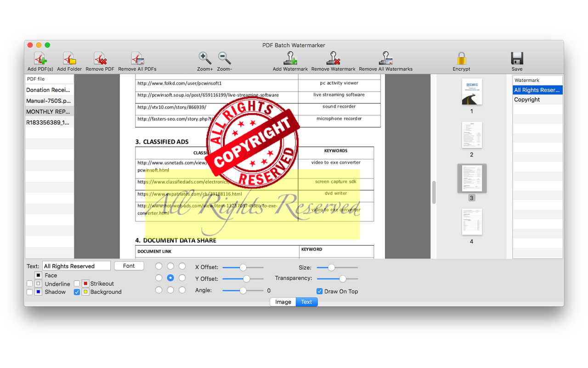Click the Remove Watermark stamp icon
588x368 pixels.
333,58
